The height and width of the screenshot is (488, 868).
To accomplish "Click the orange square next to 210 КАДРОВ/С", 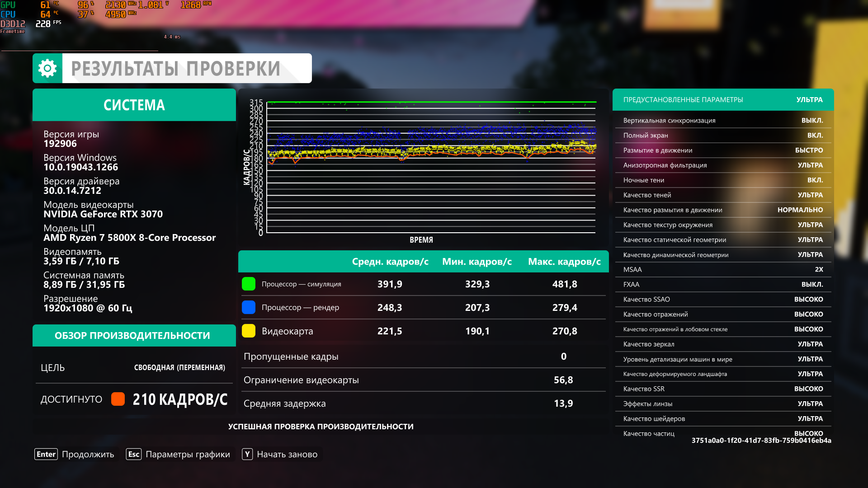I will 118,399.
